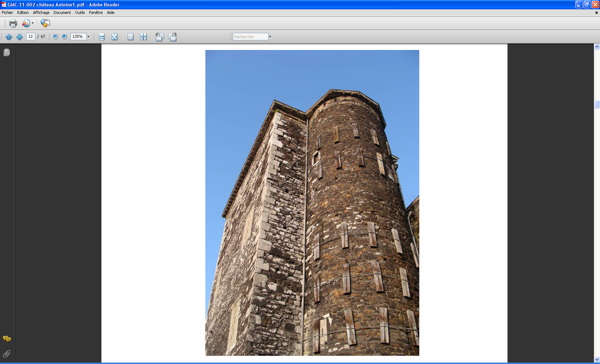This screenshot has width=600, height=364.
Task: Open the Rechercher search options dropdown
Action: click(x=270, y=37)
